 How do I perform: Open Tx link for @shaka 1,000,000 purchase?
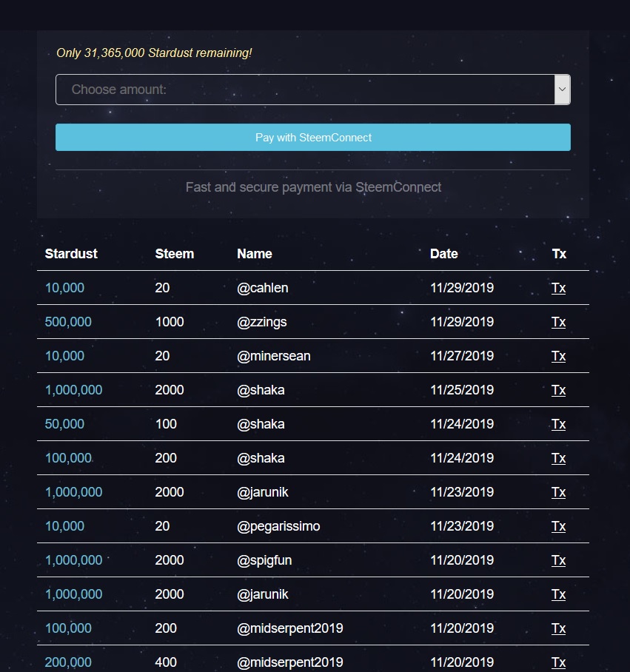click(x=558, y=390)
